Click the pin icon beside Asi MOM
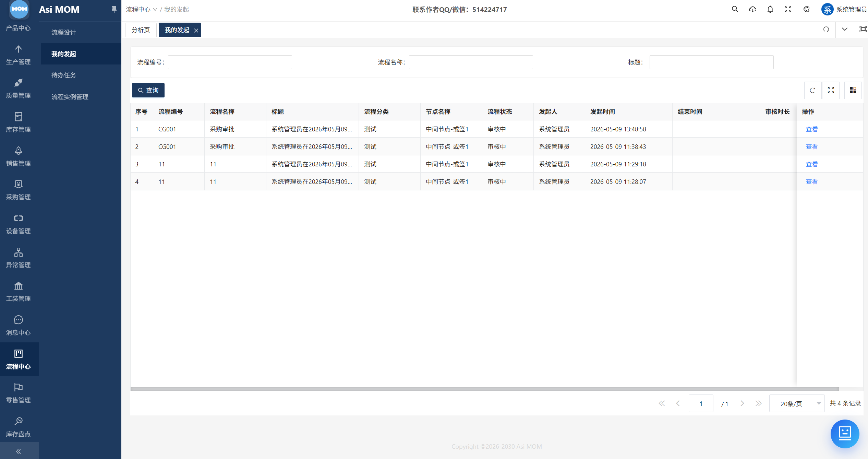The height and width of the screenshot is (459, 868). [114, 9]
